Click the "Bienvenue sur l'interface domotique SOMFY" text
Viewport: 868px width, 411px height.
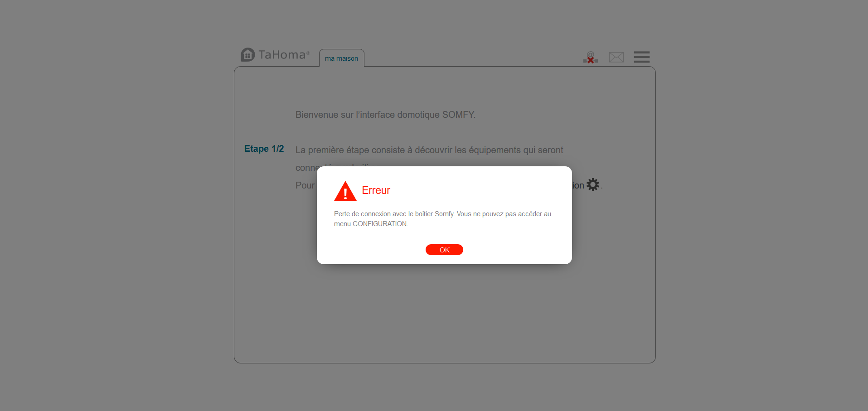(385, 115)
